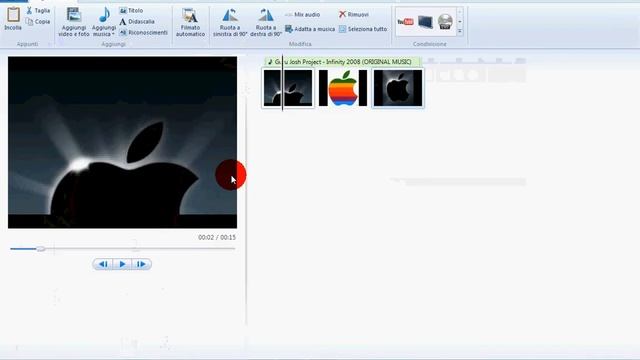Click Seleziona tutto
This screenshot has height=360, width=640.
pyautogui.click(x=363, y=29)
